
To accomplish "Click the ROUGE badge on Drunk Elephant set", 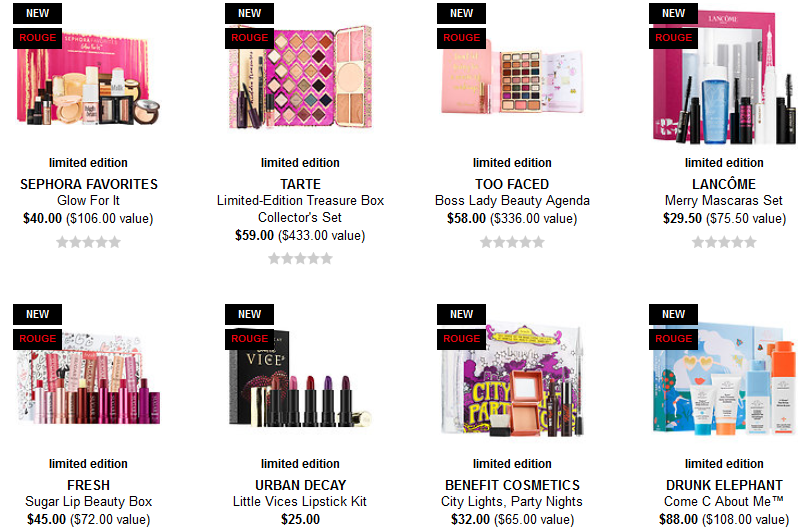I will tap(673, 339).
